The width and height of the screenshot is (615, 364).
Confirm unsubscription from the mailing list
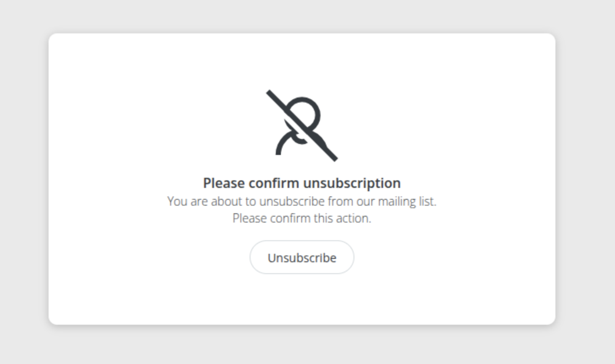tap(302, 257)
